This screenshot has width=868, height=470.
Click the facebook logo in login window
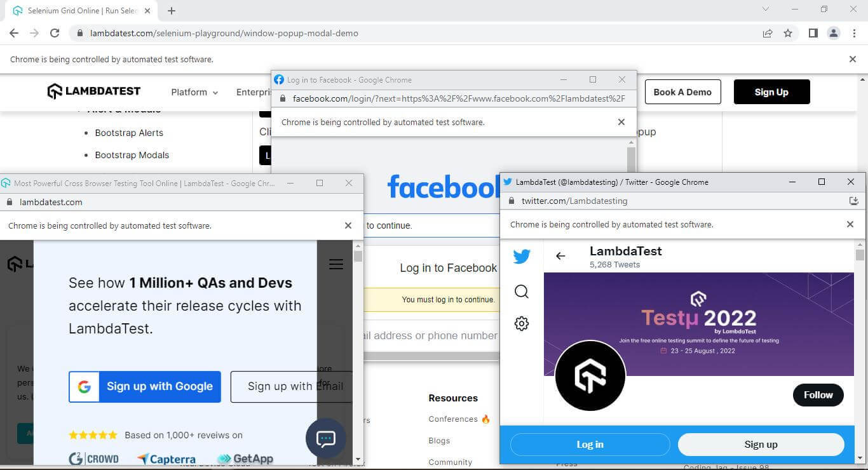[x=444, y=187]
